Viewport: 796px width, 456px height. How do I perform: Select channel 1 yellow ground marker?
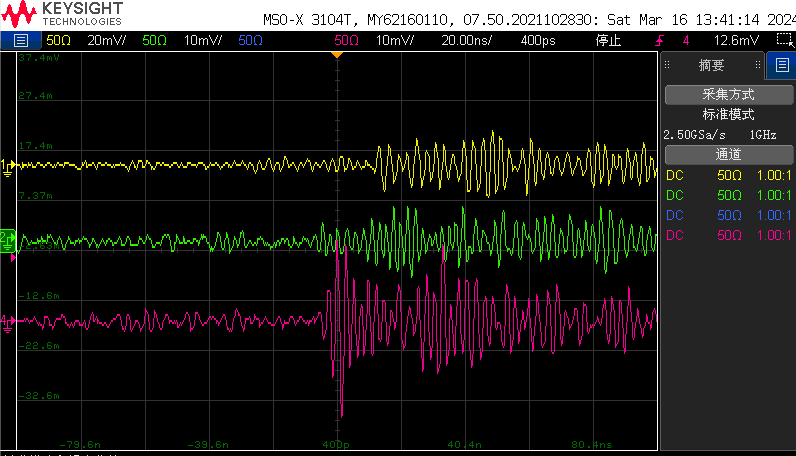[x=7, y=165]
